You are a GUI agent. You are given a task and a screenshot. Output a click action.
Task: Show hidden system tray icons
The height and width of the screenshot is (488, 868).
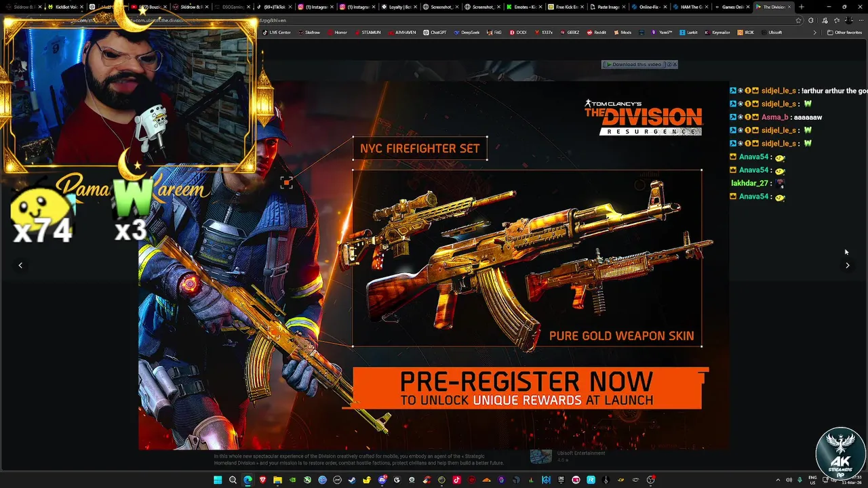pyautogui.click(x=778, y=480)
